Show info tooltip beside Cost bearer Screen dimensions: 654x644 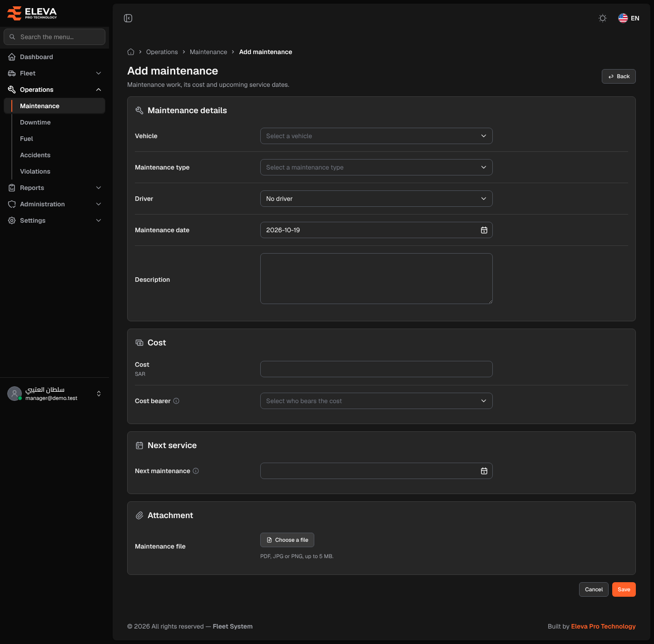coord(176,401)
